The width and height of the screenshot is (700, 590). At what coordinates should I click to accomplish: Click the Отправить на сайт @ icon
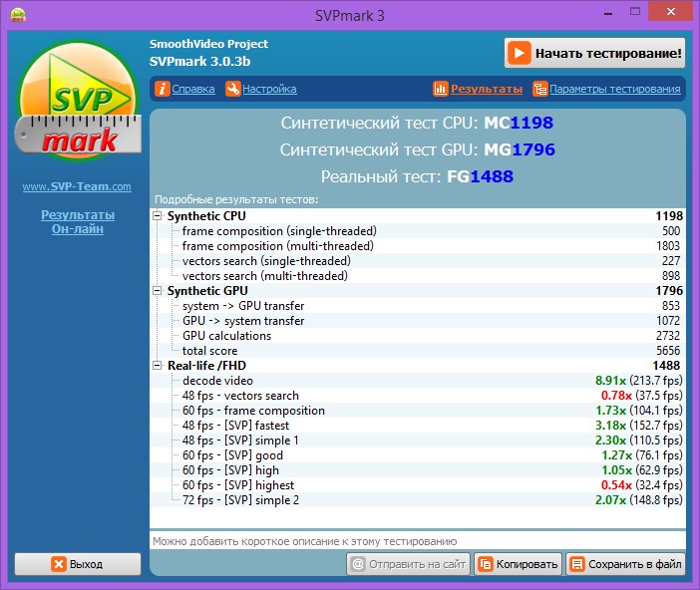358,564
